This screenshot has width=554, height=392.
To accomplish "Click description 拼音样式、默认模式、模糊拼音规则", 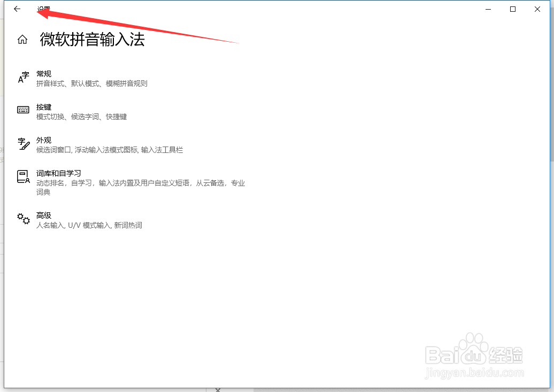I will click(x=92, y=84).
